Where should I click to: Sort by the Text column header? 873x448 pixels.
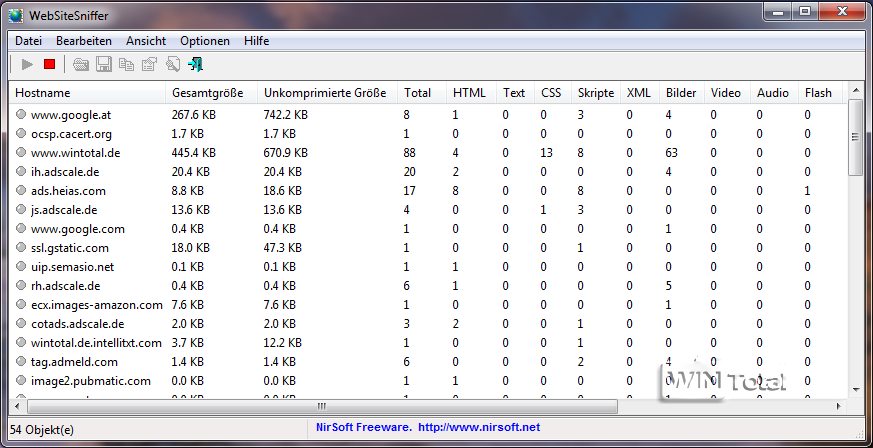tap(515, 93)
